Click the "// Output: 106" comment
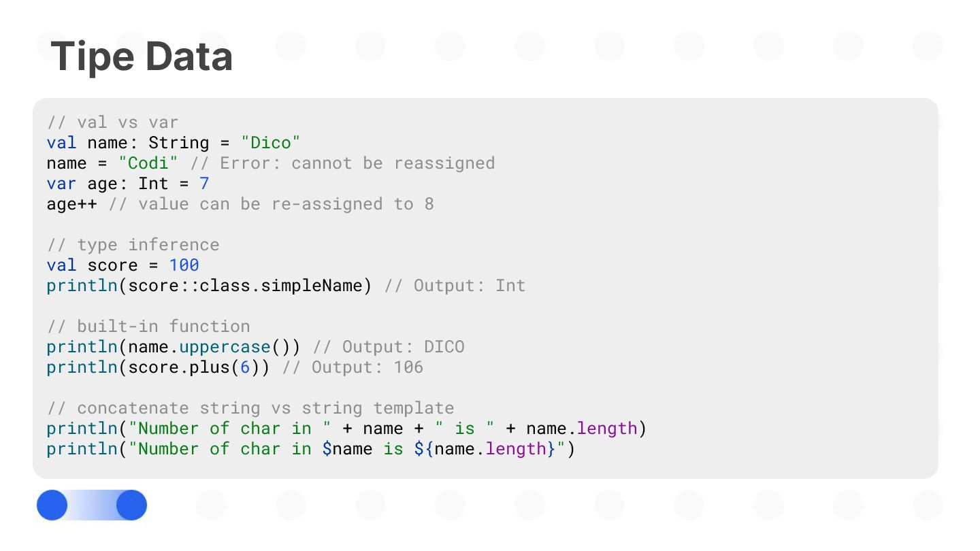 [x=353, y=367]
